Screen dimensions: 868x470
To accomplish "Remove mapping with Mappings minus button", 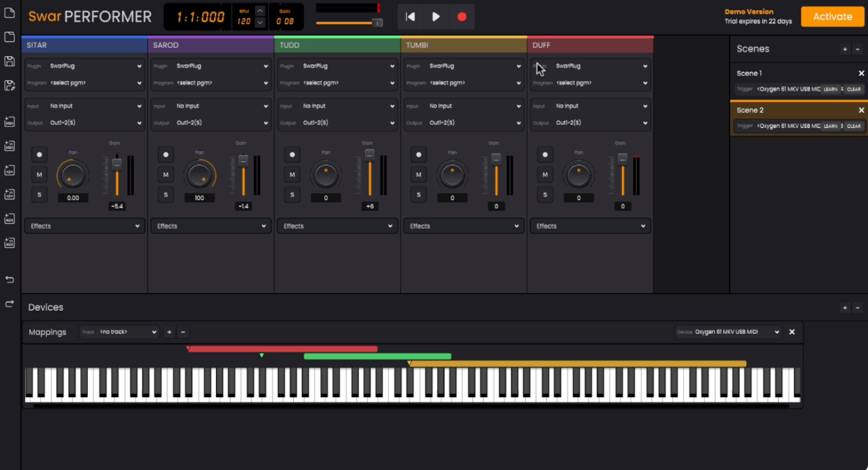I will point(183,332).
